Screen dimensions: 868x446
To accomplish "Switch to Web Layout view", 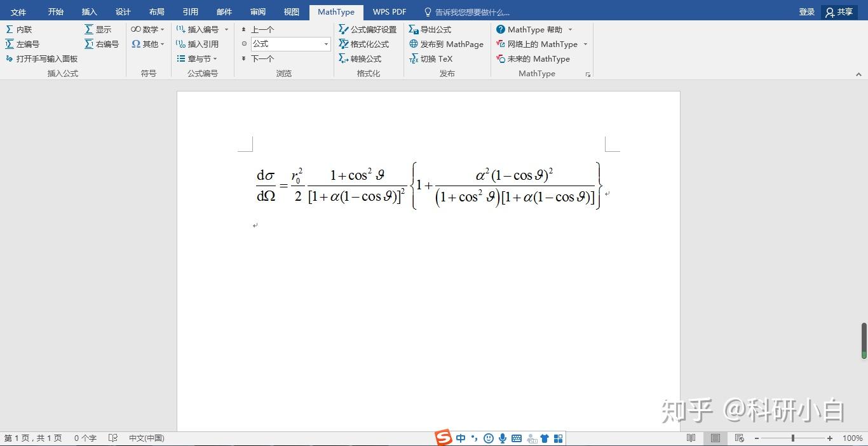I will pos(739,438).
